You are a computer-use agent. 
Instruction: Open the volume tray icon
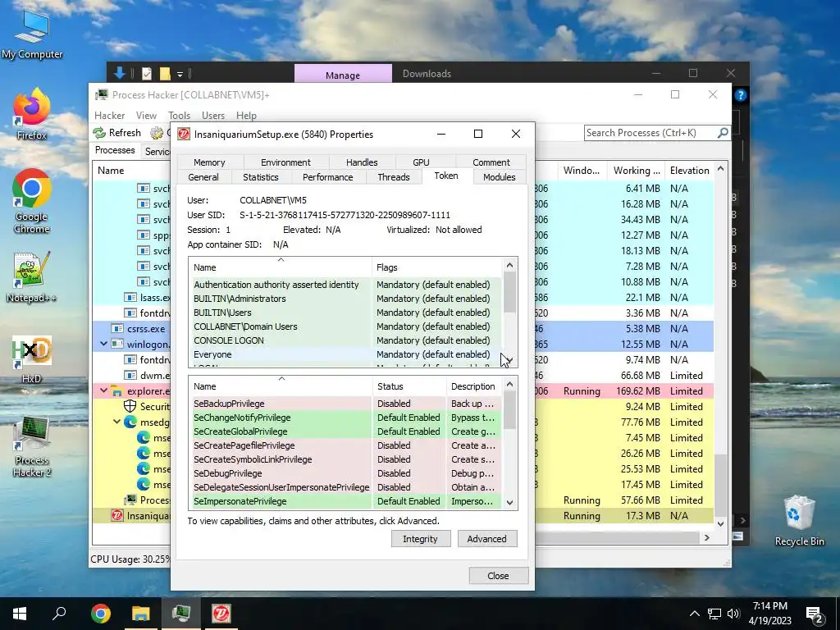[x=733, y=614]
